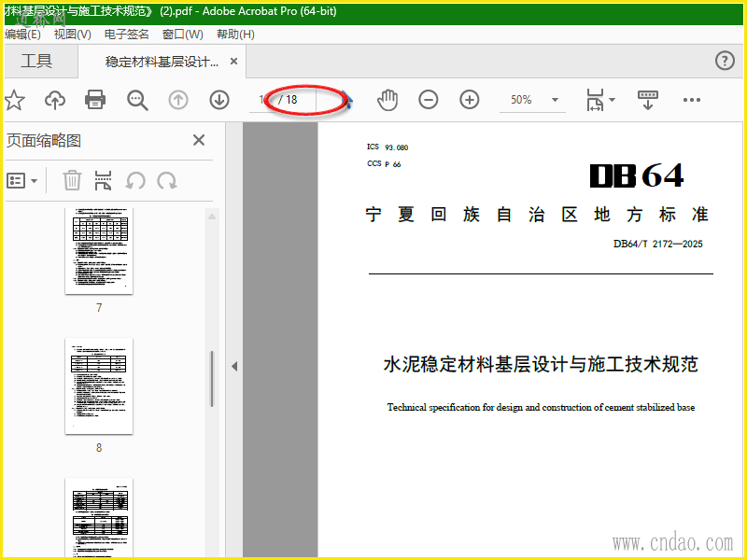Click the ICS 93.080 text
Viewport: 747px width, 560px height.
tap(388, 147)
